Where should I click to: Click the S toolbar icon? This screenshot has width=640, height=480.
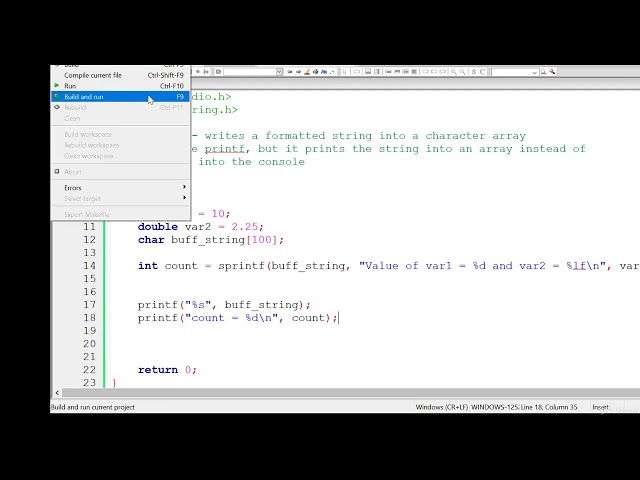474,72
